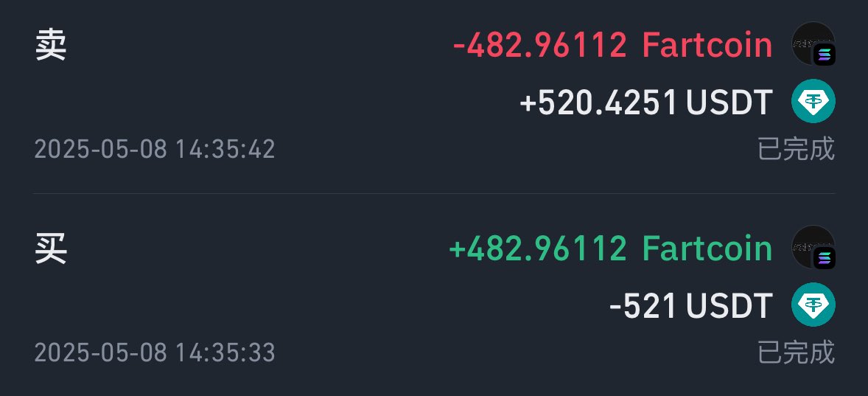Select the +482.96112 Fartcoin amount
This screenshot has height=396, width=868.
click(611, 248)
